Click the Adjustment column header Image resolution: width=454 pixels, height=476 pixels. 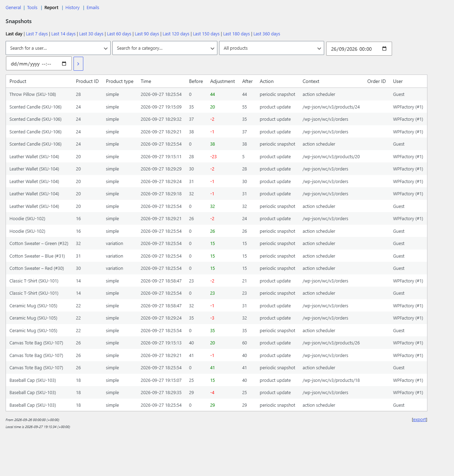[222, 81]
